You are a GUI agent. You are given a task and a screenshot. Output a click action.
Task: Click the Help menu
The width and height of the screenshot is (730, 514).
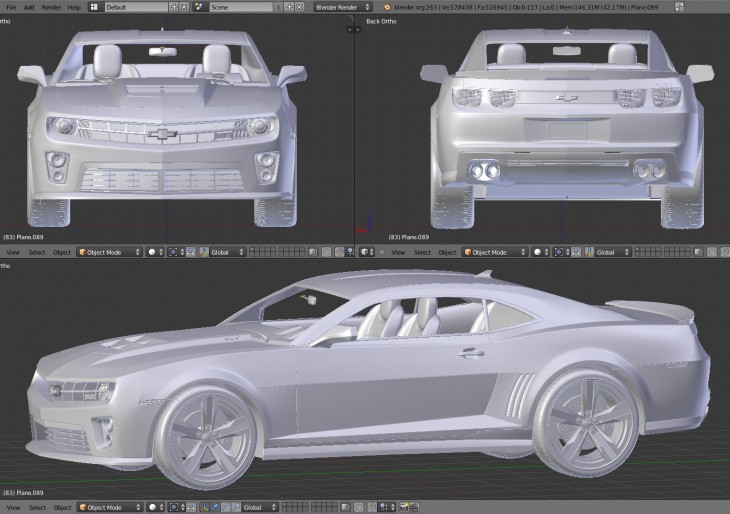click(x=74, y=7)
